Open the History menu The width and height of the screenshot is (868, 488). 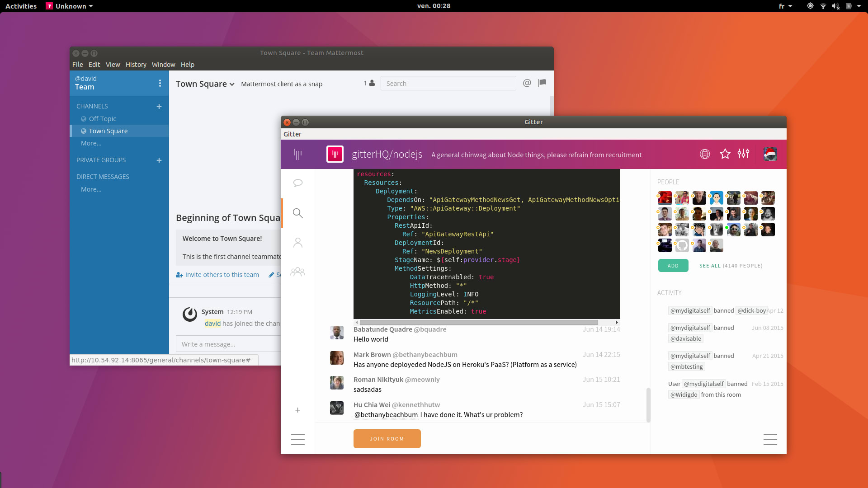[x=136, y=65]
